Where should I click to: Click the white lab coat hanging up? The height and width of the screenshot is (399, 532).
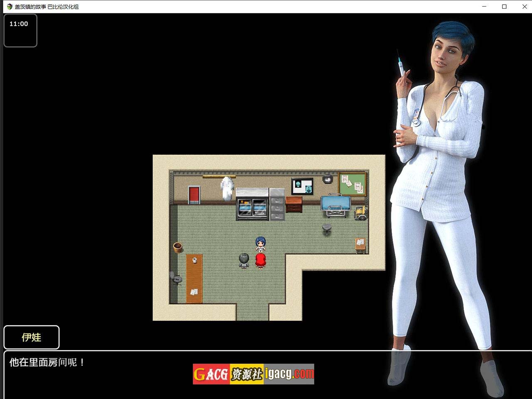tap(227, 189)
